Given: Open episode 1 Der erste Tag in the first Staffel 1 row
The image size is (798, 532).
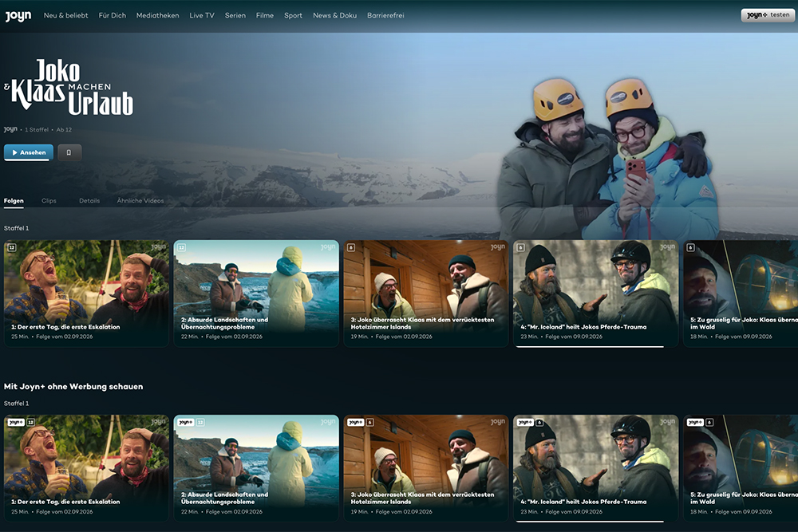Looking at the screenshot, I should [x=86, y=294].
